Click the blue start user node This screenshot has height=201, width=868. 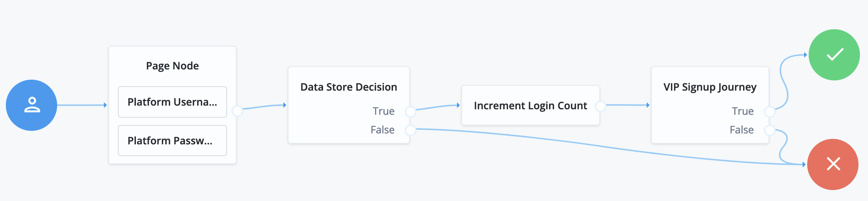tap(31, 105)
